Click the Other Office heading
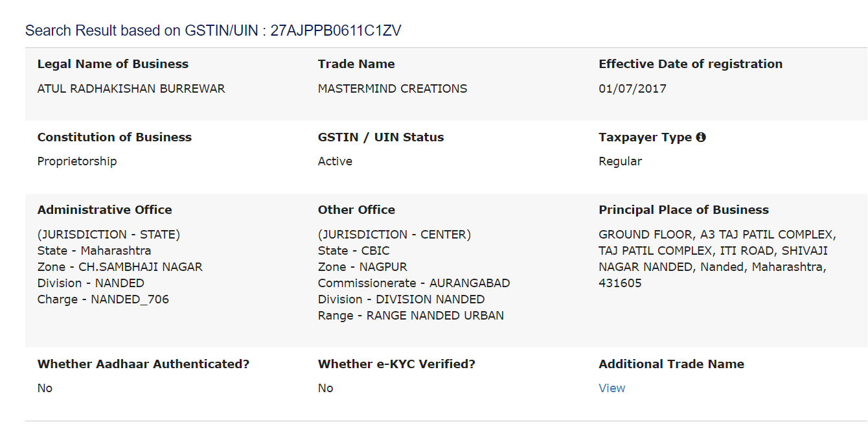This screenshot has height=433, width=868. tap(356, 210)
